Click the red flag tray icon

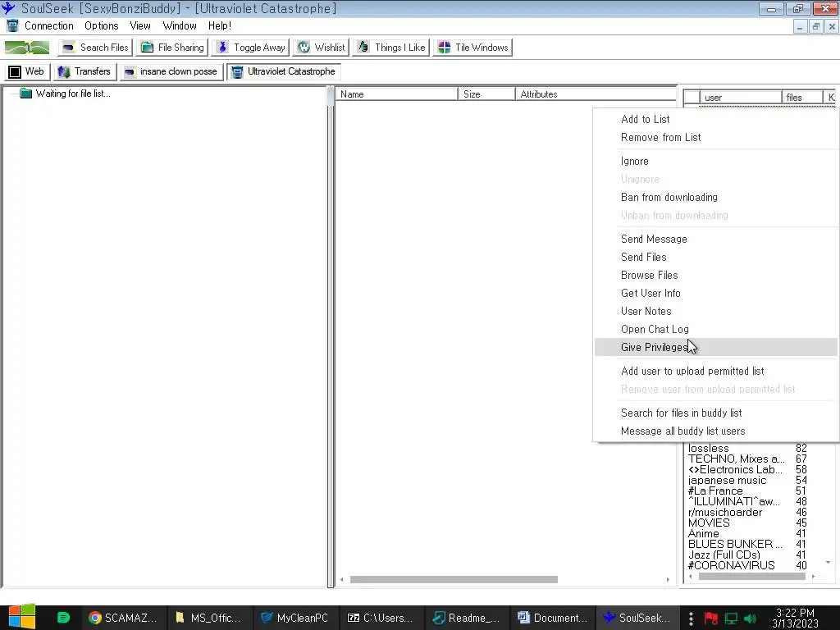[711, 619]
